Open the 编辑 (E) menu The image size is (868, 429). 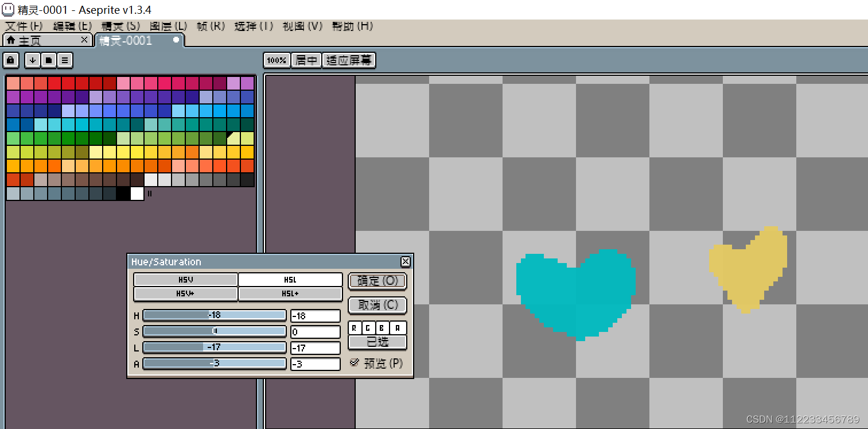coord(72,26)
